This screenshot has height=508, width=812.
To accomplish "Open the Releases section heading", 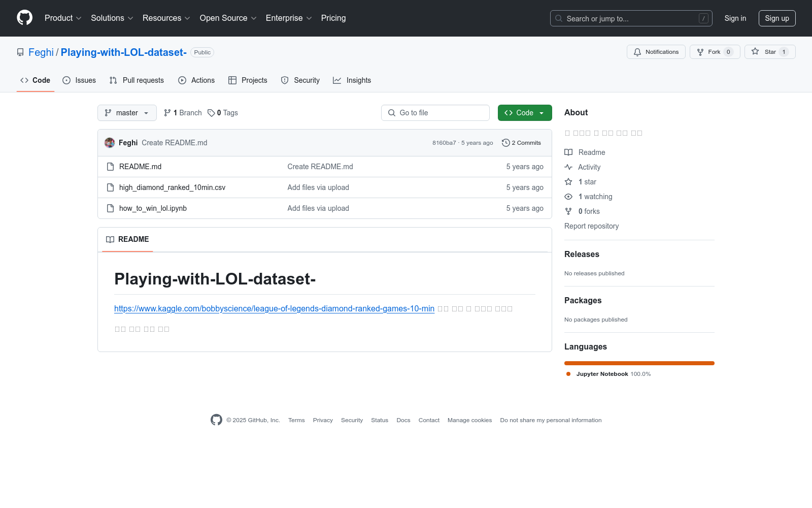I will coord(582,254).
